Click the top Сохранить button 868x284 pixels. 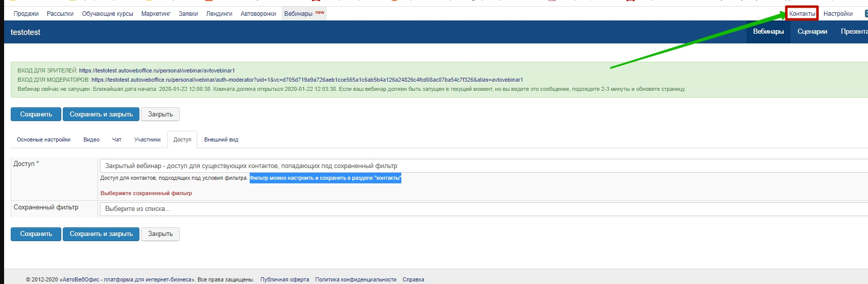coord(36,114)
